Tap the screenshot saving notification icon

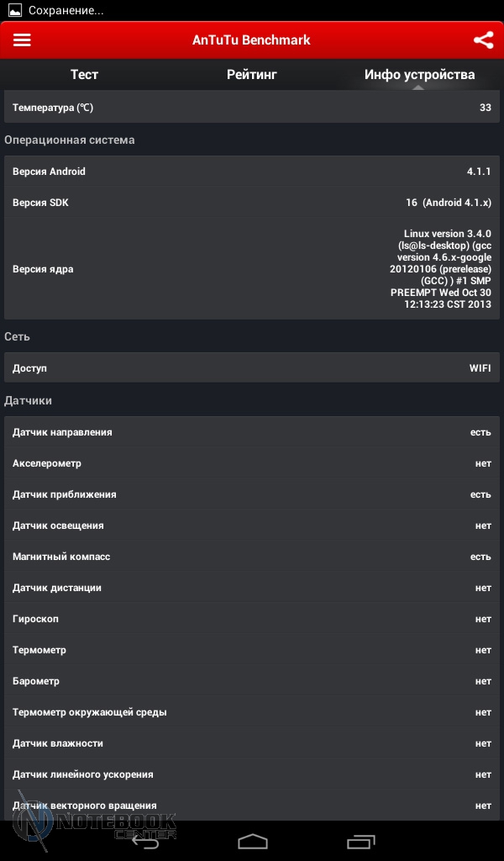(x=13, y=11)
